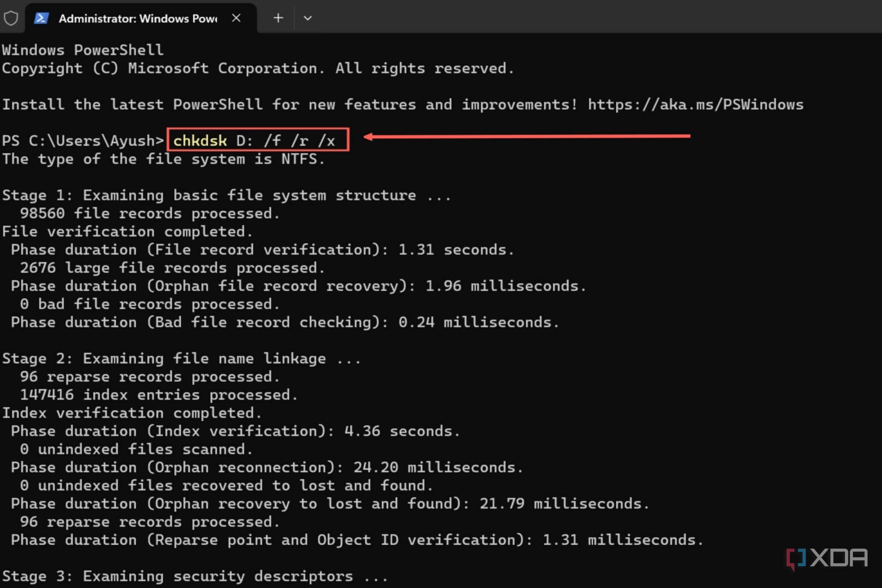Image resolution: width=882 pixels, height=588 pixels.
Task: Click the chkdsk D: /f /r /x command
Action: (x=254, y=140)
